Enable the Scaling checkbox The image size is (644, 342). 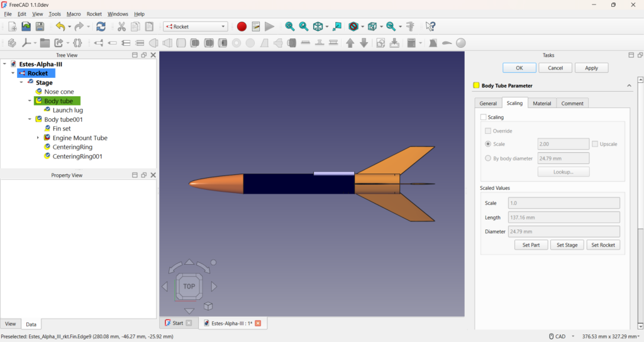484,117
